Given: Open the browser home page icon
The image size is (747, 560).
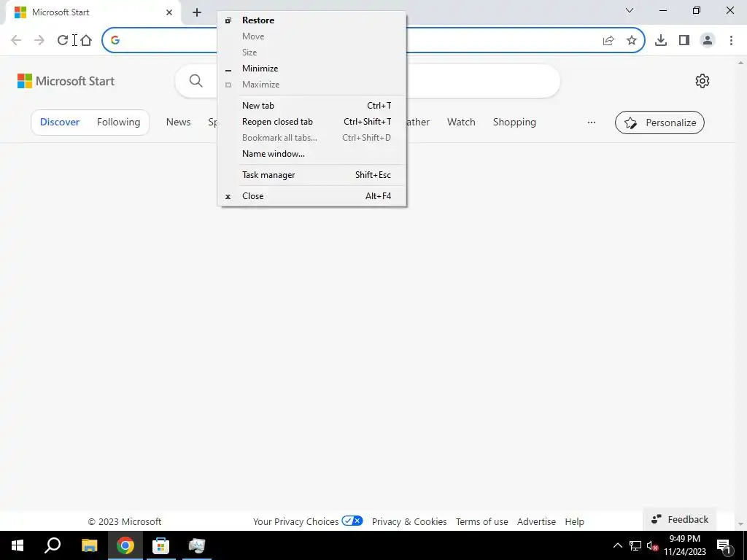Looking at the screenshot, I should (86, 40).
